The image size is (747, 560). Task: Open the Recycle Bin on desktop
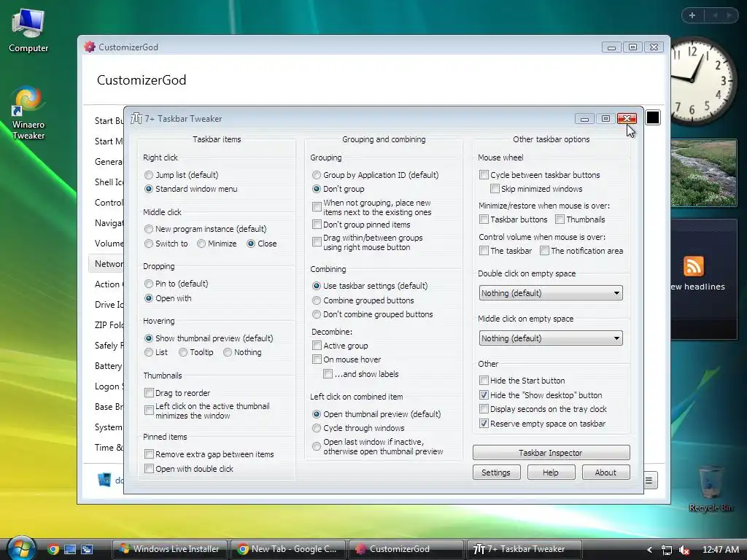[711, 489]
